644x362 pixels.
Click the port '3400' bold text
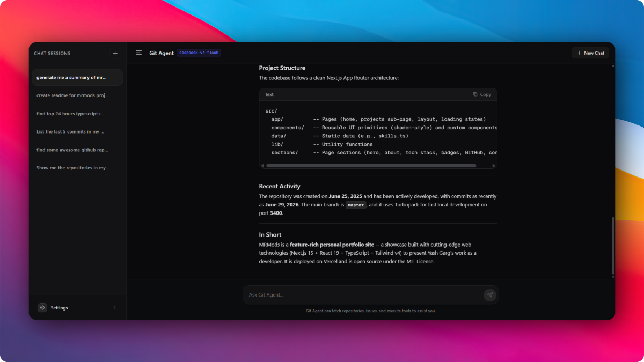[276, 213]
